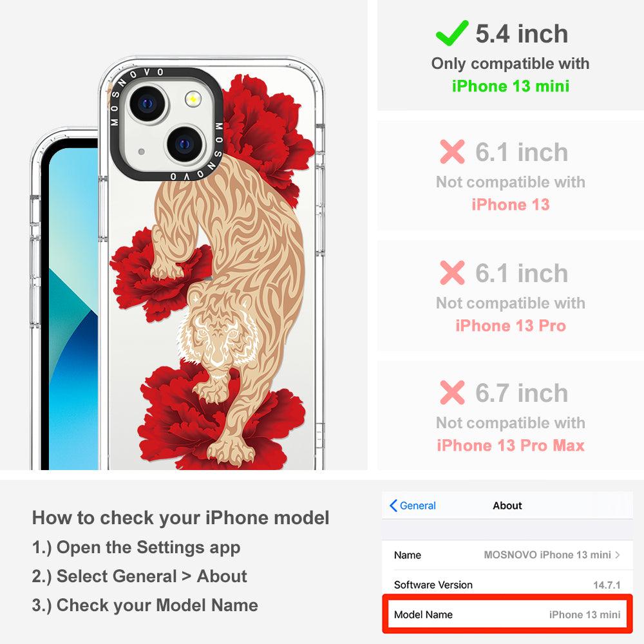The width and height of the screenshot is (644, 644).
Task: Open the Name row showing MOSNOVO iPhone 13 mini
Action: [x=507, y=555]
